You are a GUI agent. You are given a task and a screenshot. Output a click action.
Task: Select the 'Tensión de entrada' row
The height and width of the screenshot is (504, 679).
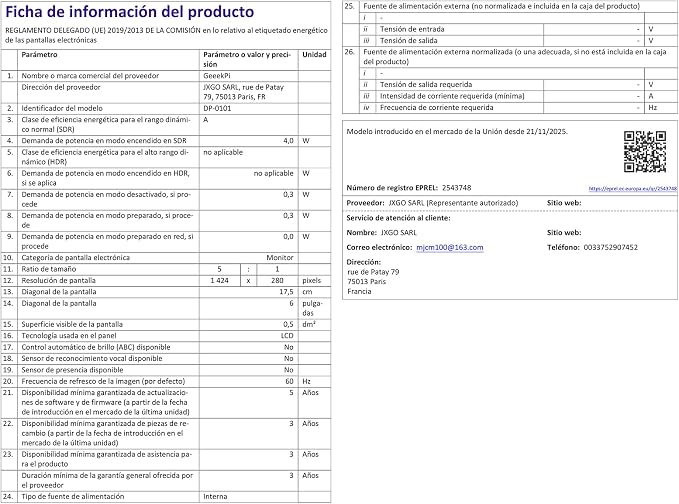click(x=510, y=29)
